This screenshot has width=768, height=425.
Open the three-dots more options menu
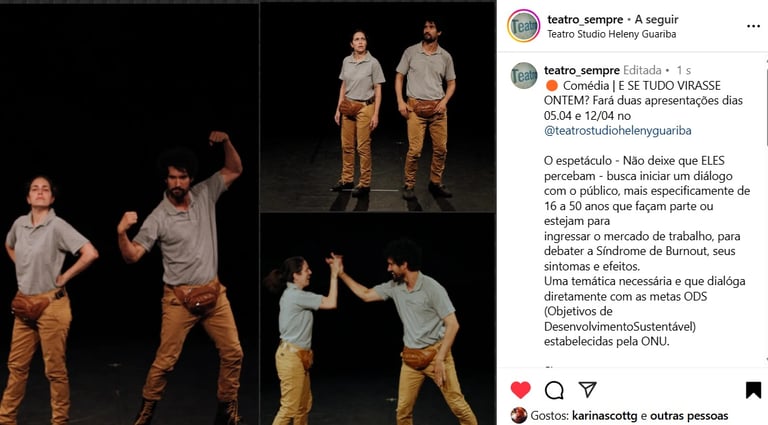753,26
